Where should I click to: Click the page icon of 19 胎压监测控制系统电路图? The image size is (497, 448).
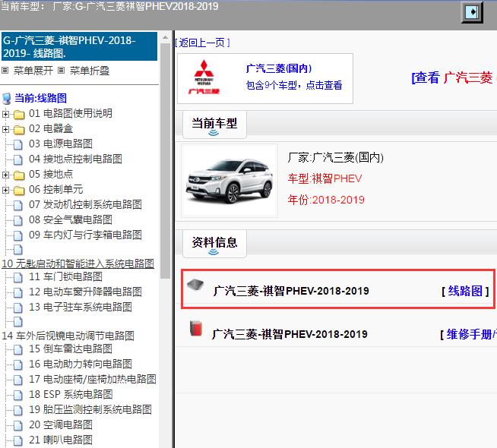tap(18, 410)
